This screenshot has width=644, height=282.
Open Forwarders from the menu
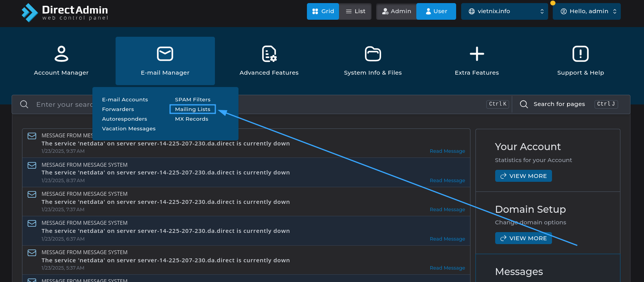tap(118, 109)
